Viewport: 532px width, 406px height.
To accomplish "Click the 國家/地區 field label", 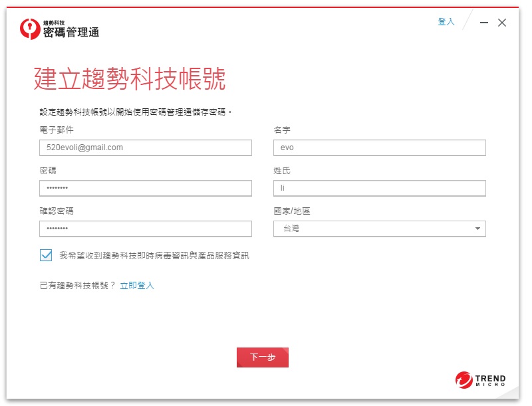I will pos(292,211).
